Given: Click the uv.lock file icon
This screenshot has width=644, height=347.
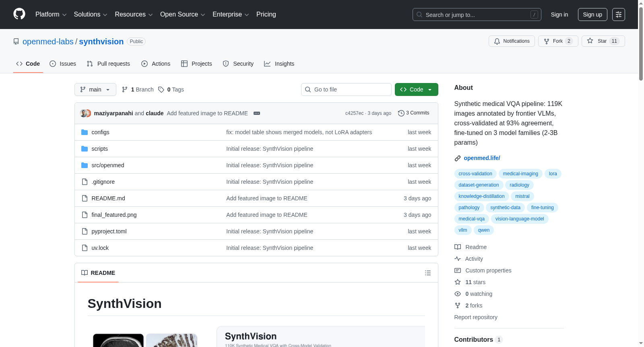Looking at the screenshot, I should [85, 248].
